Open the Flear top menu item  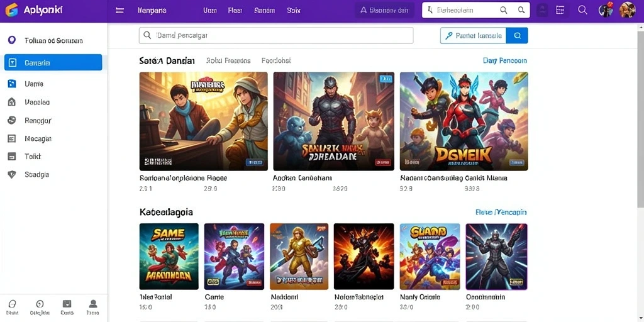[235, 11]
